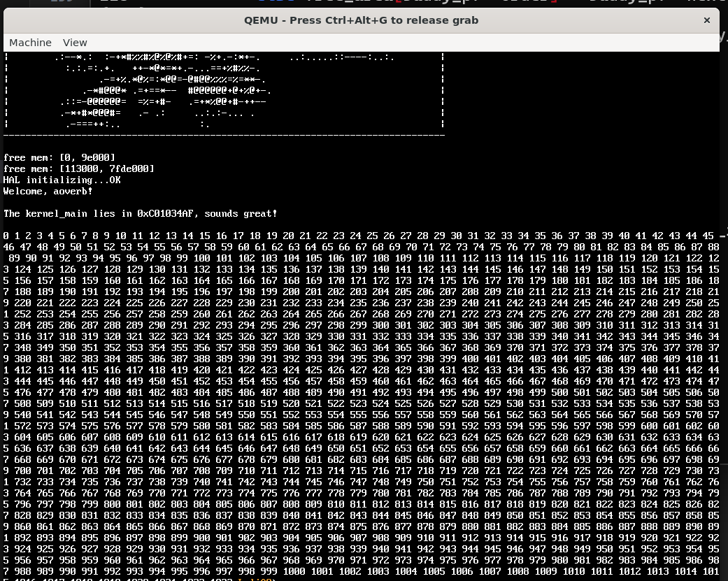Image resolution: width=728 pixels, height=581 pixels.
Task: Click the "free mem: [113000, 7fde000]" line
Action: pos(78,168)
